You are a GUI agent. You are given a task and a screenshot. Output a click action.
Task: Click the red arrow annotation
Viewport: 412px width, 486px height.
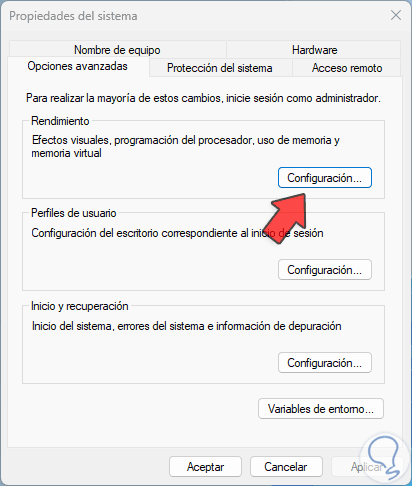[288, 216]
